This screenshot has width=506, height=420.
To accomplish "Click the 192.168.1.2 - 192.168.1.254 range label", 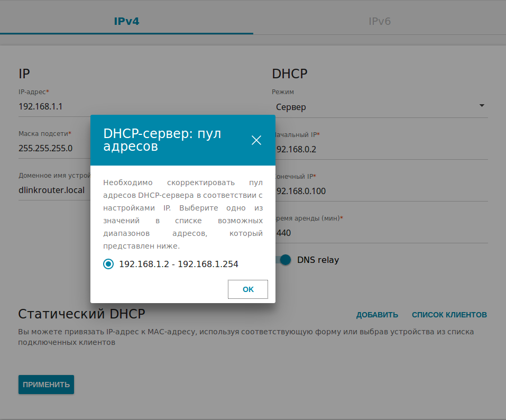I will tap(179, 264).
